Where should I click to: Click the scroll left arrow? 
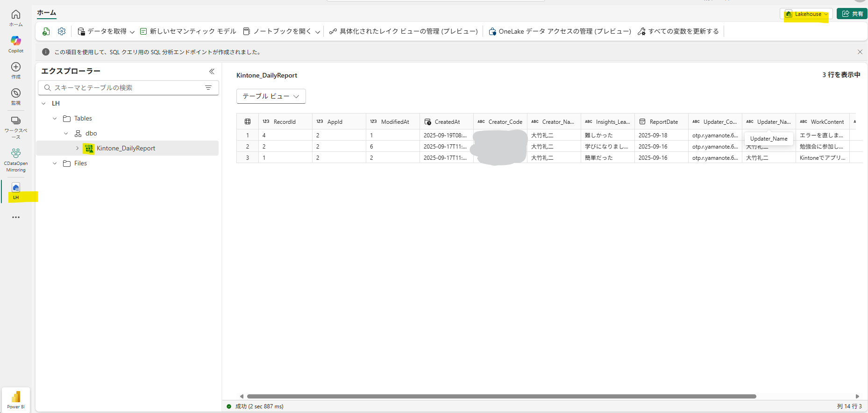242,396
